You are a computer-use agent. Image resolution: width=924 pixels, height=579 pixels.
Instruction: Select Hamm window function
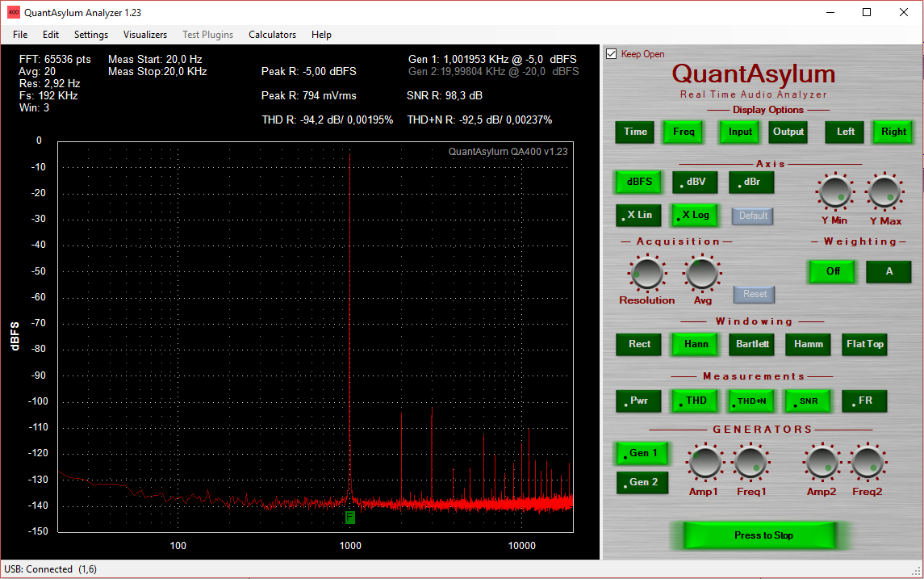808,344
